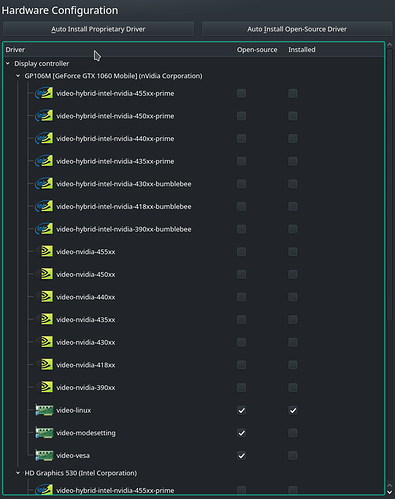Toggle Open-source checkbox for video-modesetting
The image size is (395, 499).
pyautogui.click(x=242, y=433)
